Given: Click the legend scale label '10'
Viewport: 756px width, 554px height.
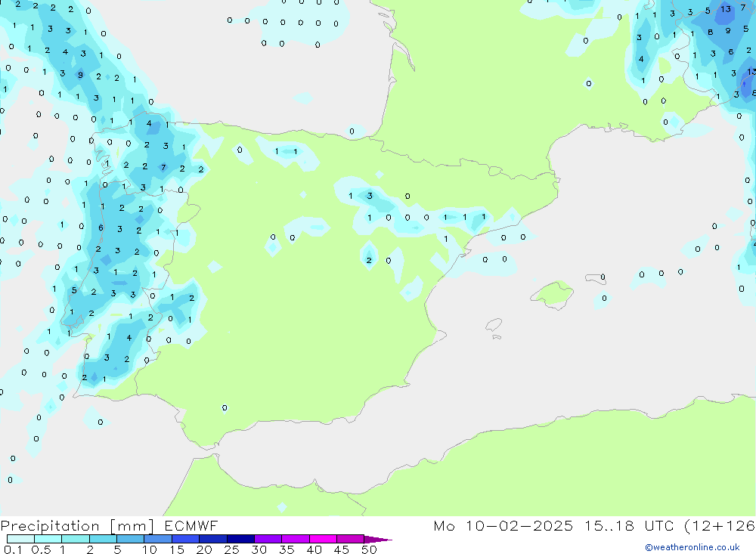Looking at the screenshot, I should point(150,549).
